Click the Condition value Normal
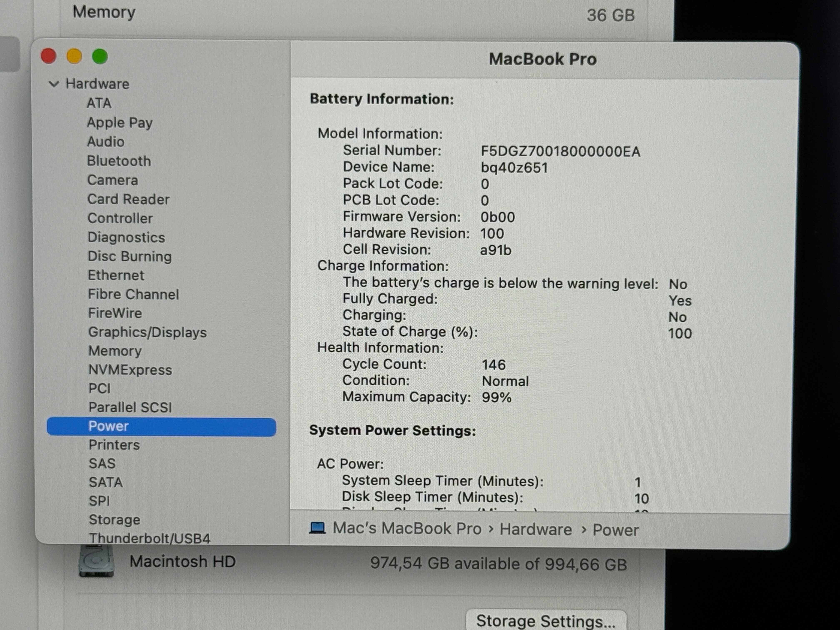Screen dimensions: 840x630 (x=505, y=381)
